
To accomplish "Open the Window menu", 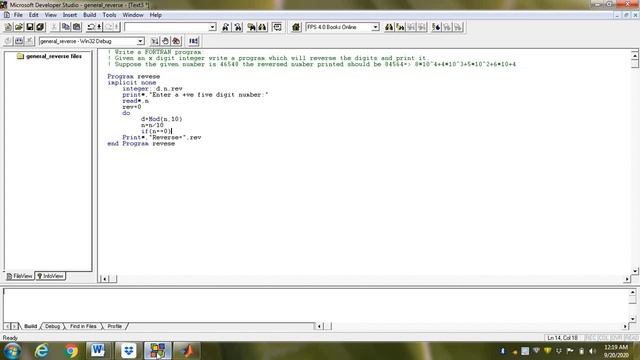I will pyautogui.click(x=133, y=15).
